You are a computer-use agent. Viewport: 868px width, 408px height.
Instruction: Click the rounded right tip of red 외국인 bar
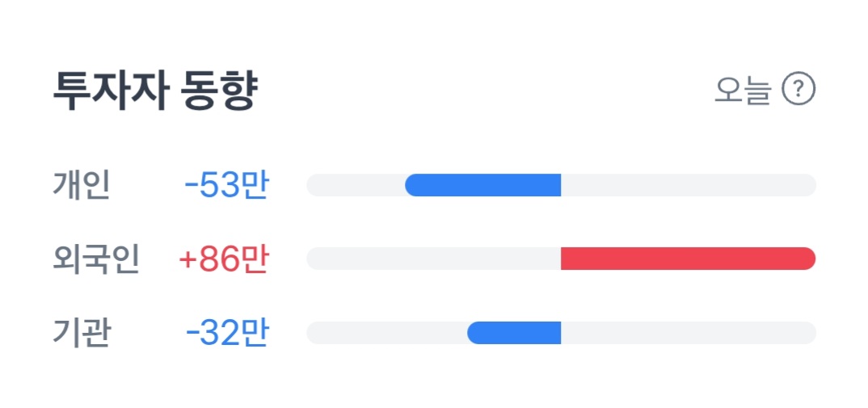click(808, 259)
